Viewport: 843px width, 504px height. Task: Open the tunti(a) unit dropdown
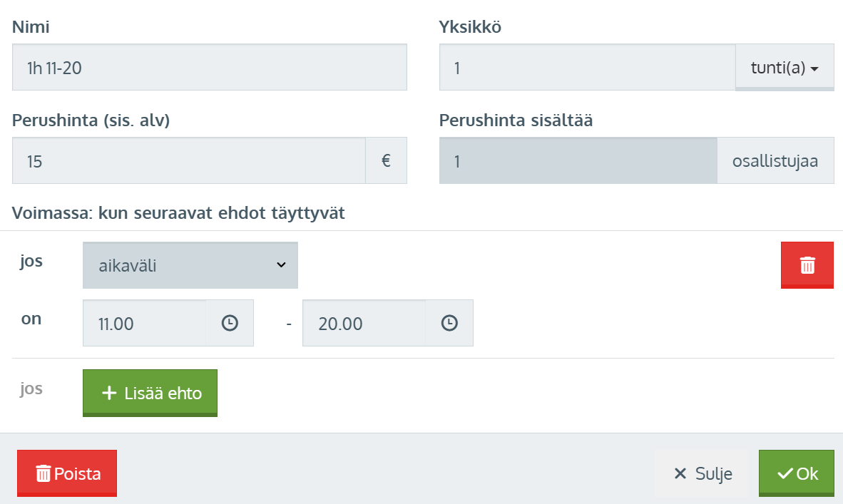(x=784, y=68)
